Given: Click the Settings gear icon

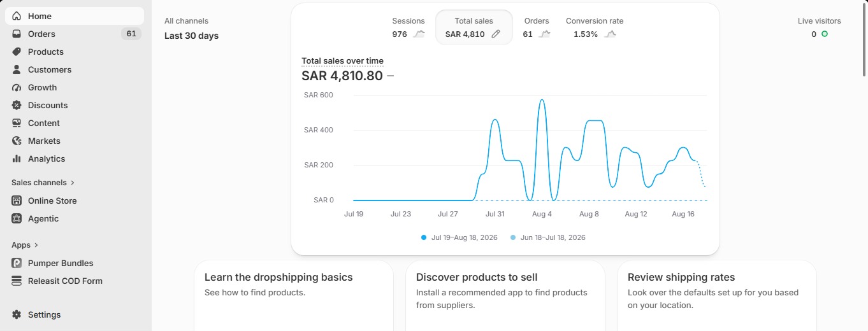Looking at the screenshot, I should [x=17, y=314].
